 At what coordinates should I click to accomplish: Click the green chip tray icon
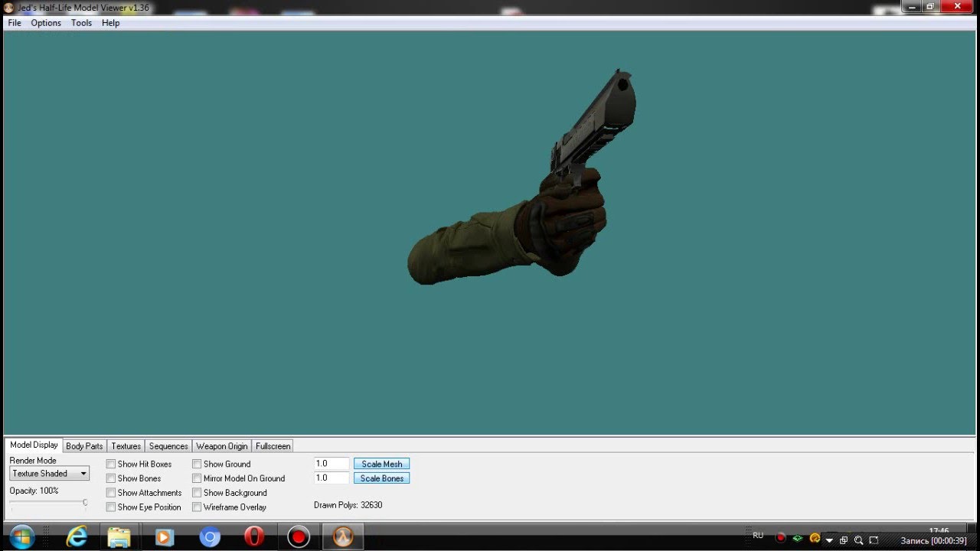pyautogui.click(x=799, y=539)
